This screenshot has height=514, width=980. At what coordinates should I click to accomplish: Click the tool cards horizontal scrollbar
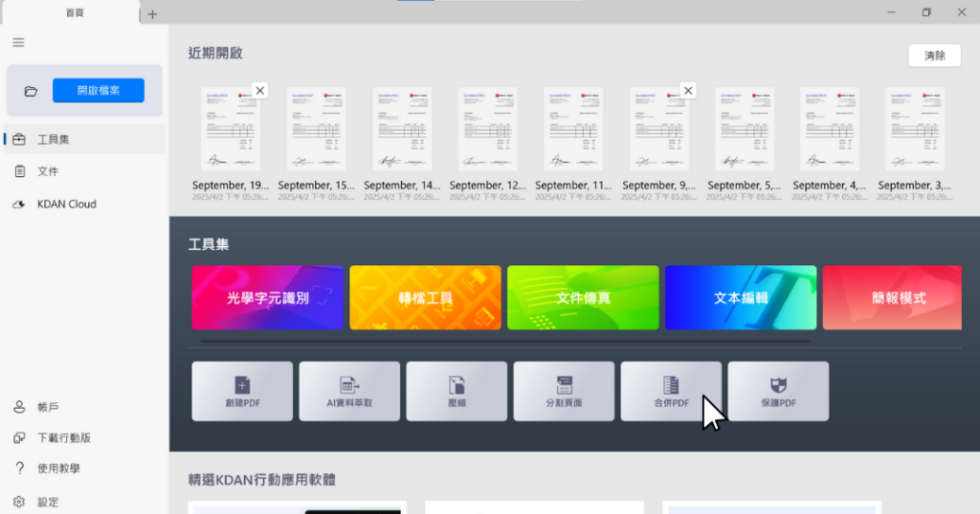[504, 342]
